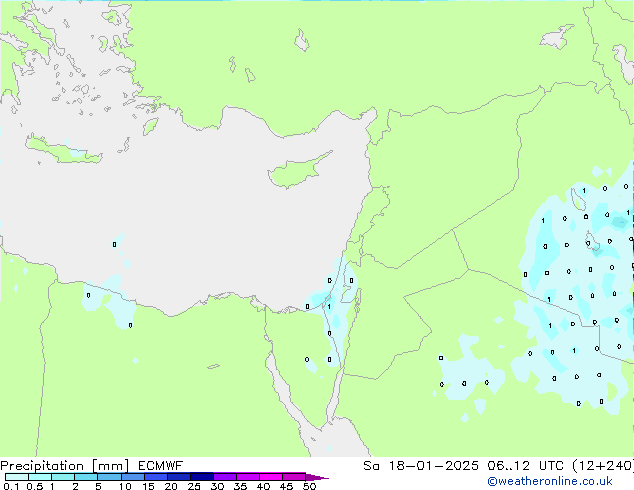Click the '35' legend scale label
Image resolution: width=634 pixels, height=490 pixels.
[x=240, y=486]
